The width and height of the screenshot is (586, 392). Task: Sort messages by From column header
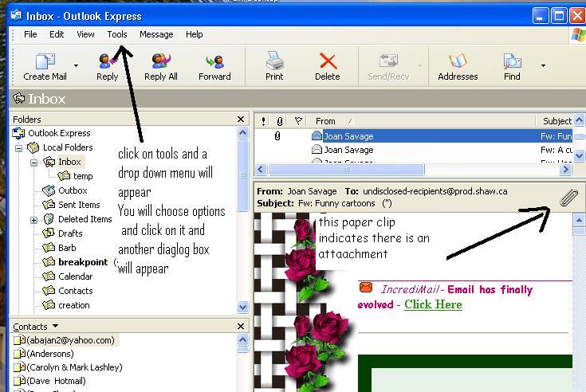[x=326, y=121]
